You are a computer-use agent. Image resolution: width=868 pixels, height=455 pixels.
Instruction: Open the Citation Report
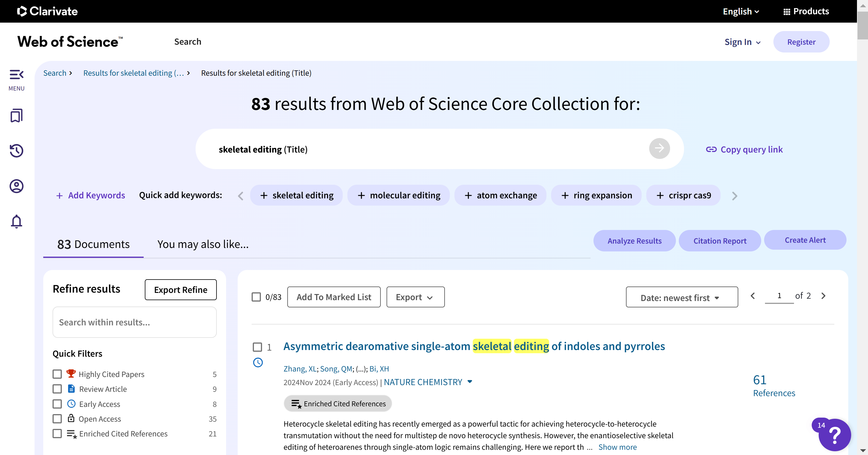[719, 241]
